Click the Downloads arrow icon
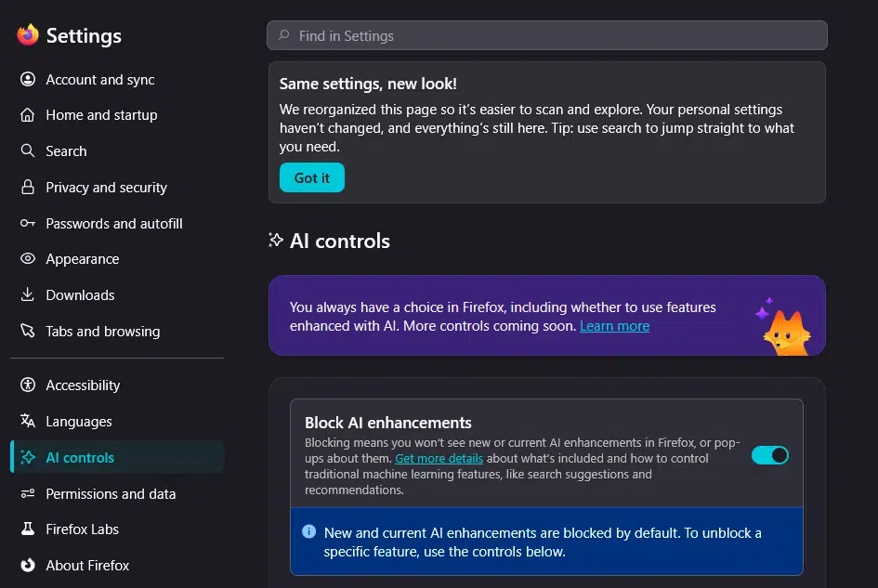This screenshot has height=588, width=878. coord(28,294)
